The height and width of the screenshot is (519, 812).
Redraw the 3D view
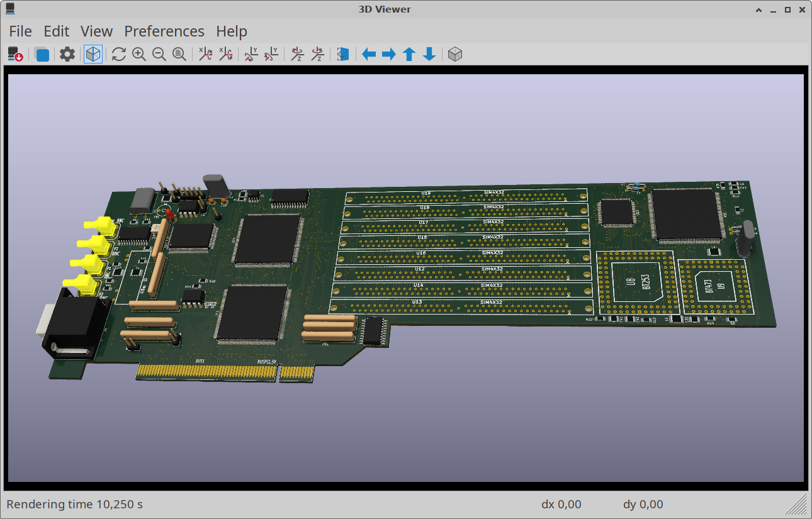119,55
